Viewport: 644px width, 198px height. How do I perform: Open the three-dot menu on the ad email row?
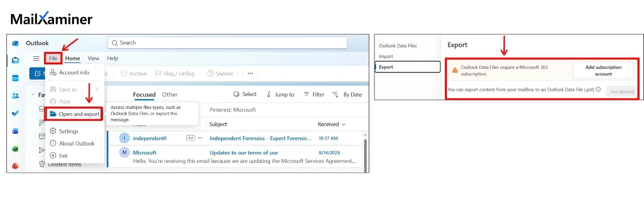[200, 138]
